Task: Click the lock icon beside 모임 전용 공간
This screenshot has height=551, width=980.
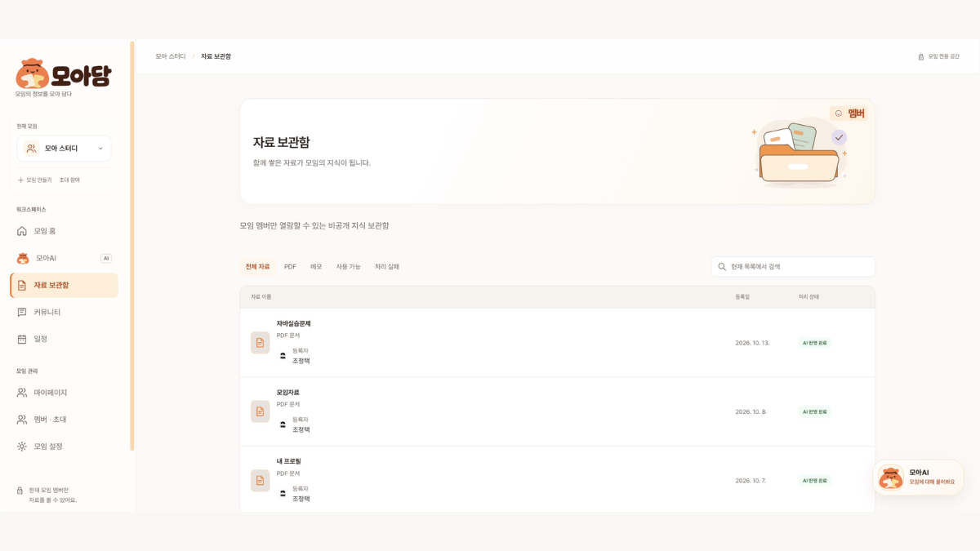Action: 921,57
